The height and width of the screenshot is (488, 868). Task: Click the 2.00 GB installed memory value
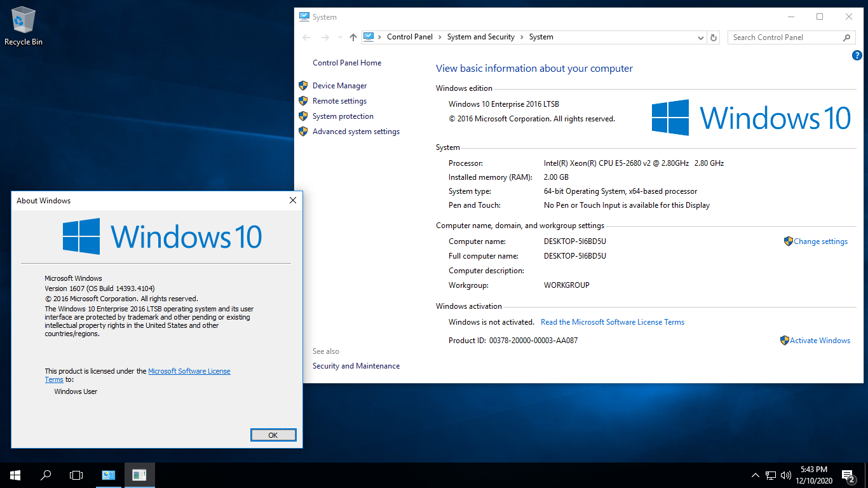(x=556, y=177)
